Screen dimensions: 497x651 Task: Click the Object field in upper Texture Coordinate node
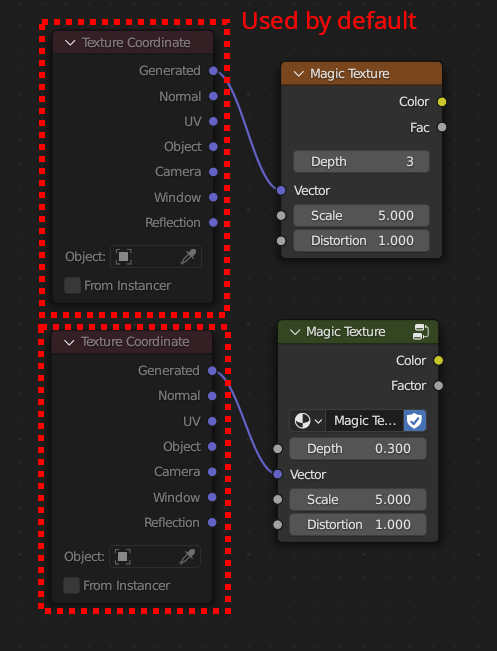[x=156, y=257]
